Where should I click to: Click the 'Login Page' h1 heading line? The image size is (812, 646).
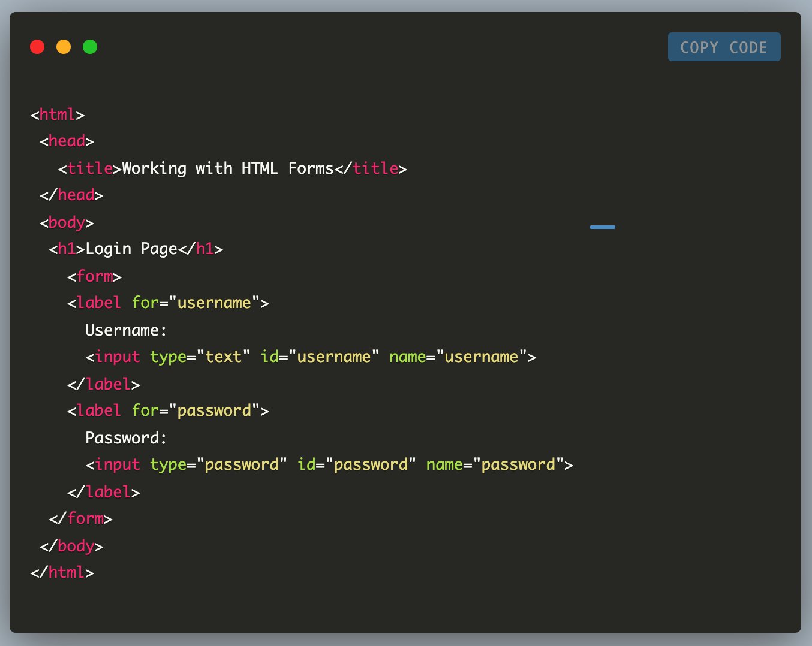click(x=136, y=249)
